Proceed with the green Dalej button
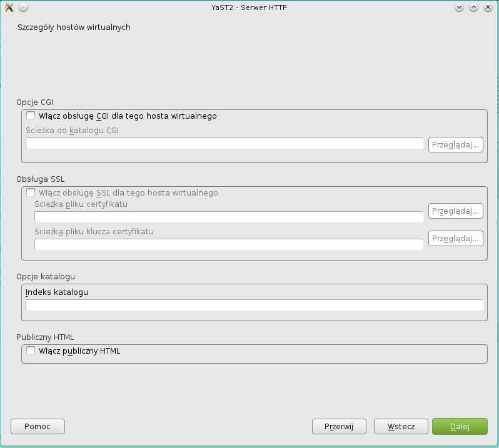Viewport: 499px width, 448px height. 460,426
